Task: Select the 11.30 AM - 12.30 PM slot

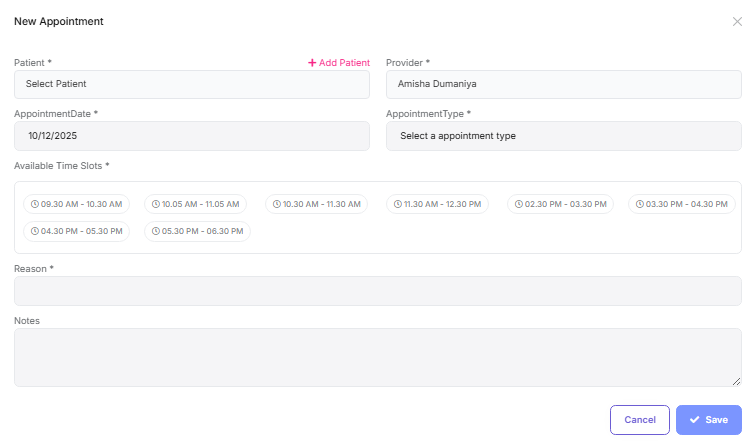Action: [437, 204]
